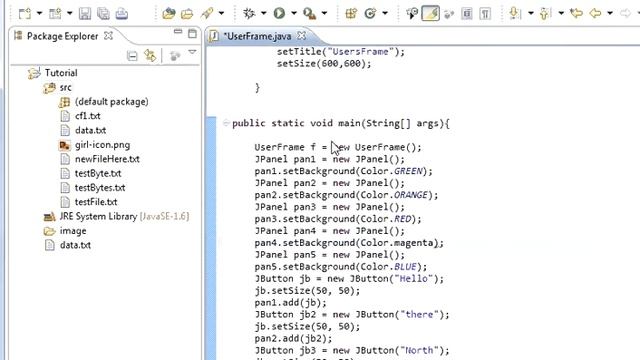Screen dimensions: 640x360
Task: Expand the Debug dropdown arrow
Action: tap(264, 13)
